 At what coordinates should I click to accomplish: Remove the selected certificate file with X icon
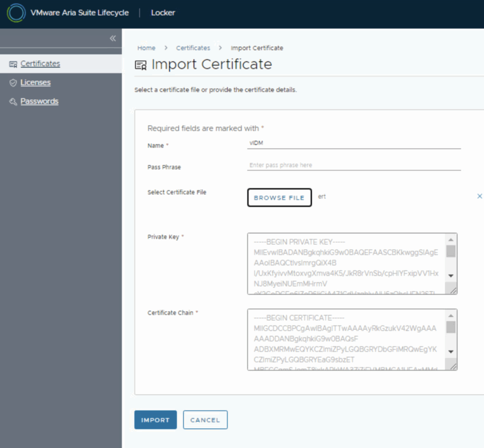(x=479, y=196)
